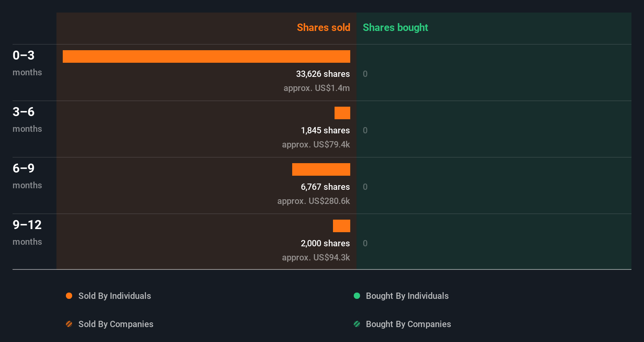Select the Bought By Companies legend label
Screen dimensions: 644x342
coord(408,324)
